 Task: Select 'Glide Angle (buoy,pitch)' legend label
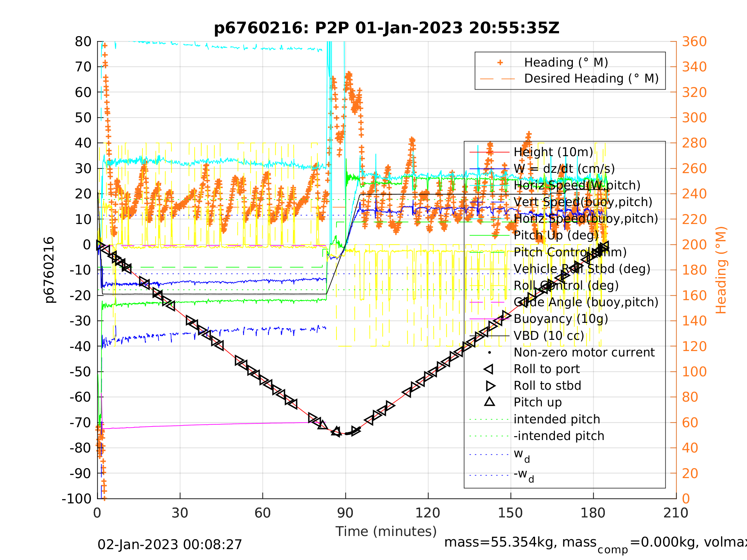tap(586, 302)
